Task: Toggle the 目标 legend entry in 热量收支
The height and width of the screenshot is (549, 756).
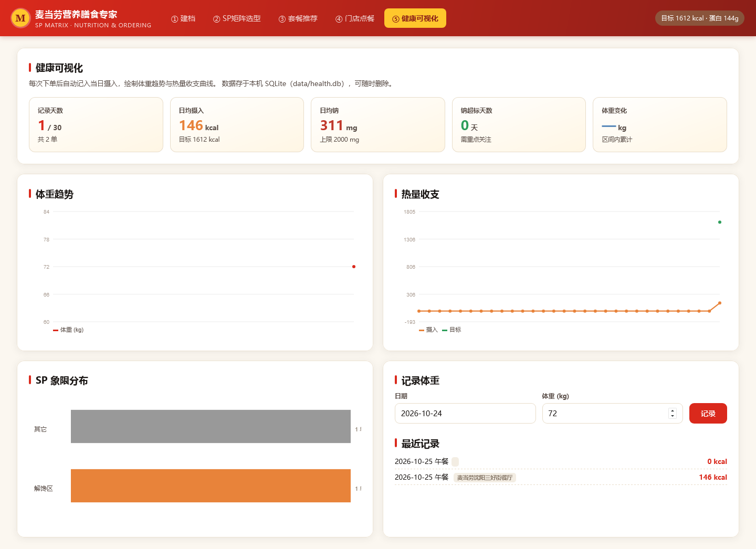Action: [x=451, y=330]
